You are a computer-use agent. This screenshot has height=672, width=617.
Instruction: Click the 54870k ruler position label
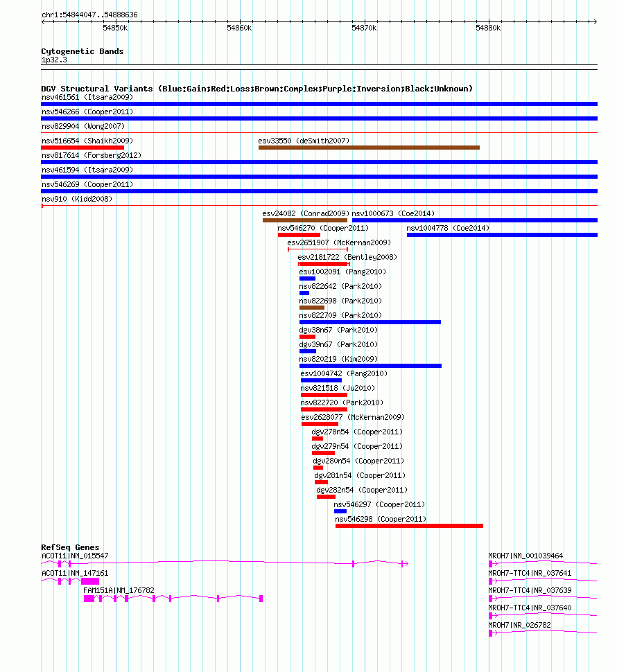tap(364, 28)
